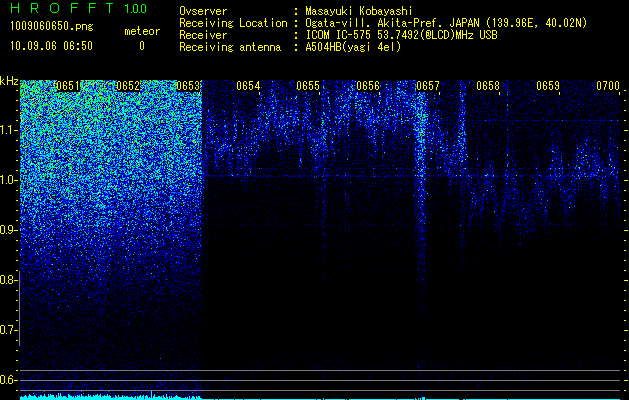The image size is (629, 400).
Task: Click the 0.7 kHz frequency axis label
Action: (9, 330)
